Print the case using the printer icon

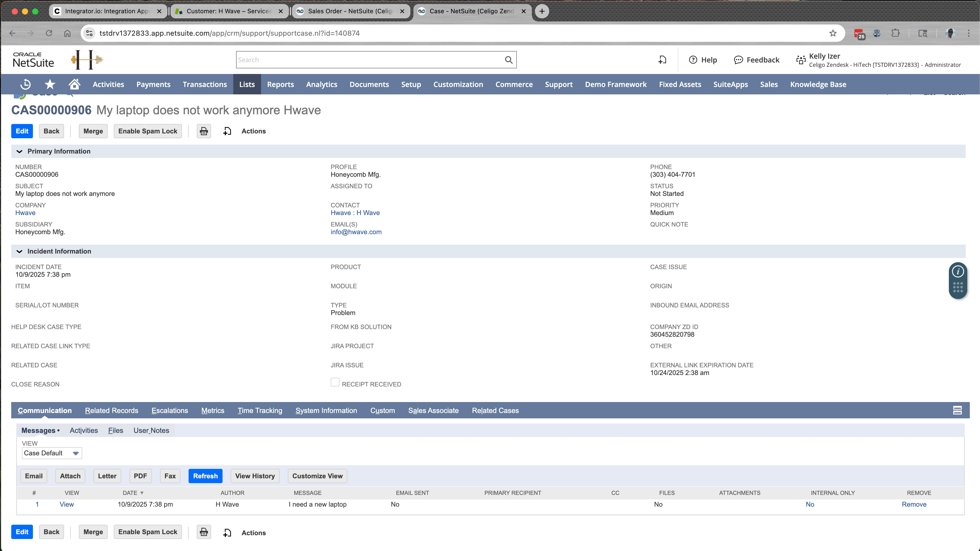point(204,131)
